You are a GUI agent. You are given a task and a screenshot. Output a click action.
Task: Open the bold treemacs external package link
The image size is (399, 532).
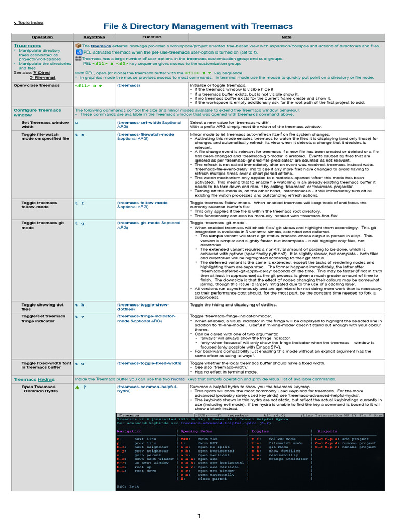(x=101, y=46)
